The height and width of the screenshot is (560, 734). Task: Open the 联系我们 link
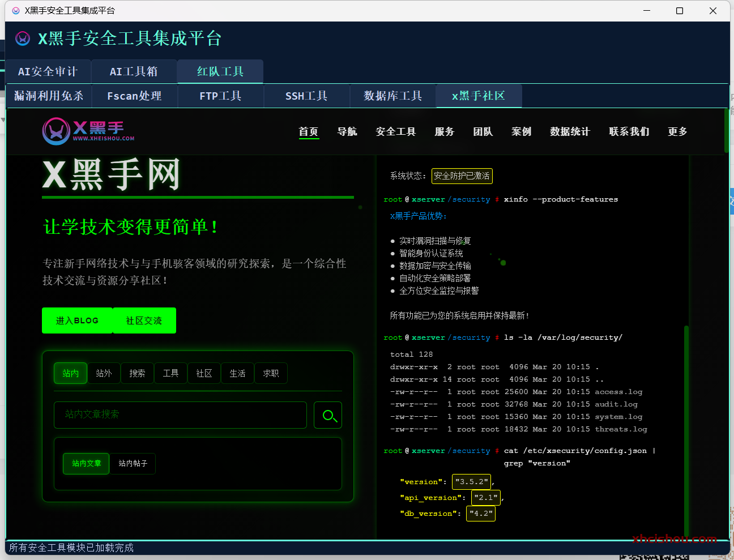(x=629, y=131)
